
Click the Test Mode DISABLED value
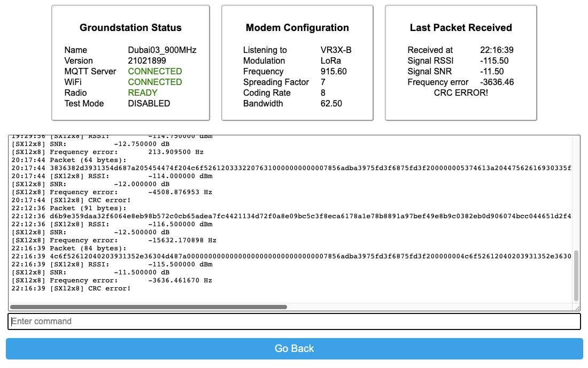coord(149,103)
